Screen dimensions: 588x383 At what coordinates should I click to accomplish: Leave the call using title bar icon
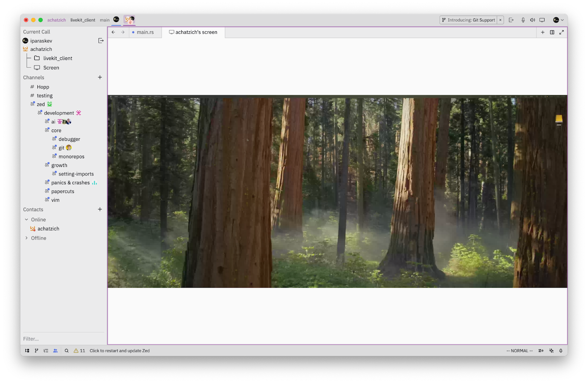pos(511,20)
